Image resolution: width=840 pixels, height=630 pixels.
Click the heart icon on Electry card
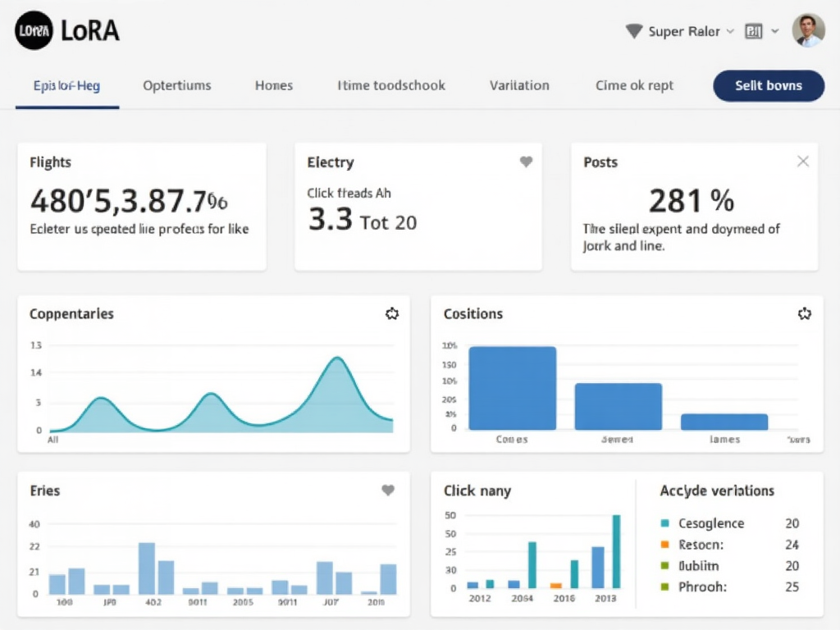pos(526,162)
